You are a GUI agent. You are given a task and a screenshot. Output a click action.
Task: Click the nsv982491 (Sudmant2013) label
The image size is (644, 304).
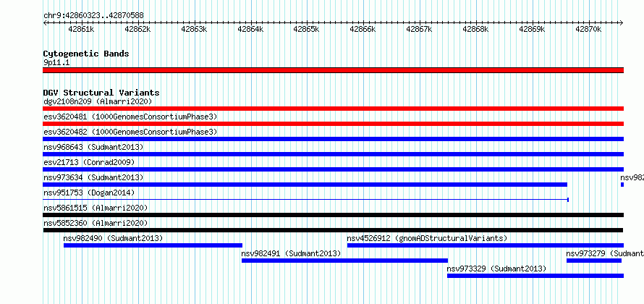coord(291,253)
